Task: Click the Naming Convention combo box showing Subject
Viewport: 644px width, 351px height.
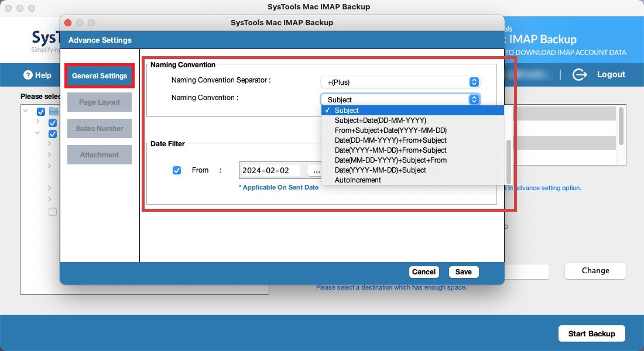Action: point(400,100)
